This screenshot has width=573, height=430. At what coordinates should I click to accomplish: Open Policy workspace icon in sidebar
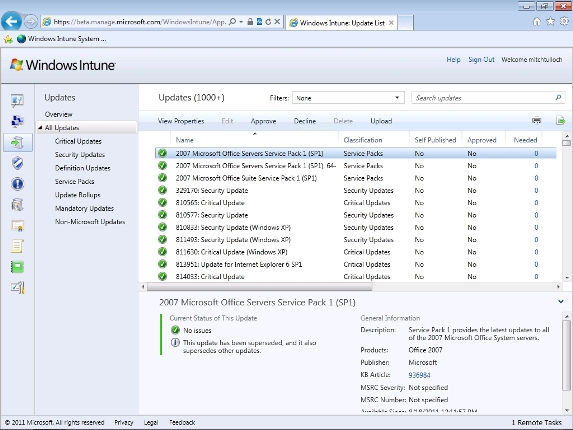click(17, 246)
